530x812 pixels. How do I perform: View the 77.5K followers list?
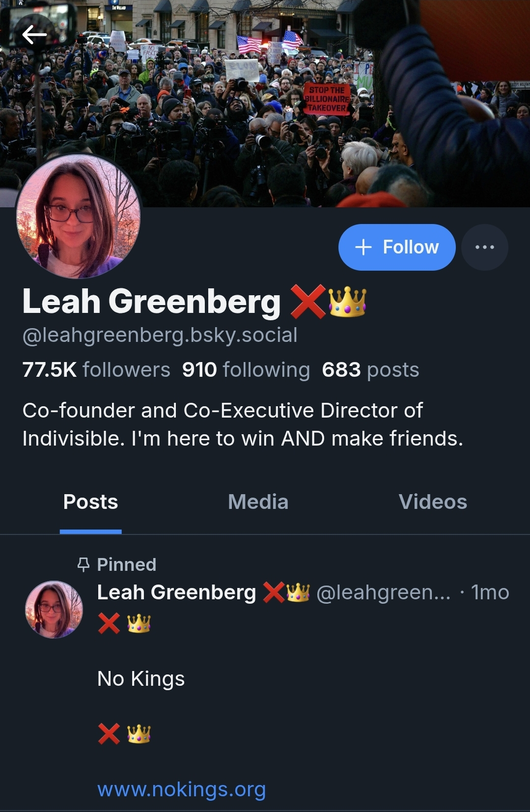tap(96, 369)
